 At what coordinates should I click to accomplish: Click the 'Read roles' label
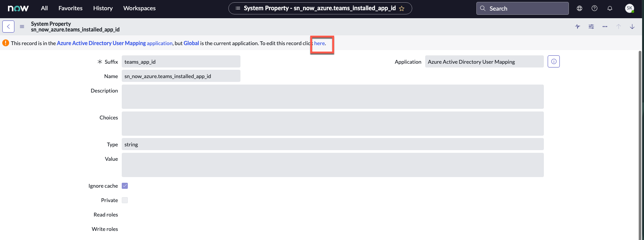tap(106, 215)
